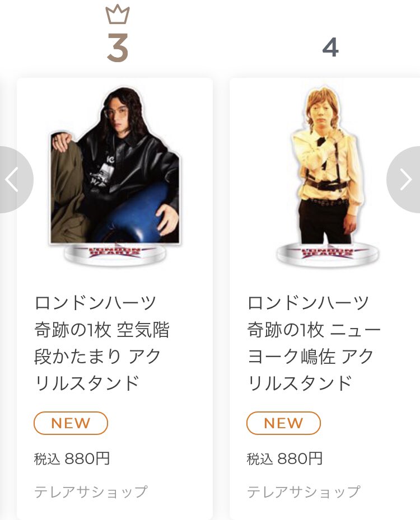420x520 pixels.
Task: Select the rank 3 product card background
Action: point(115,298)
